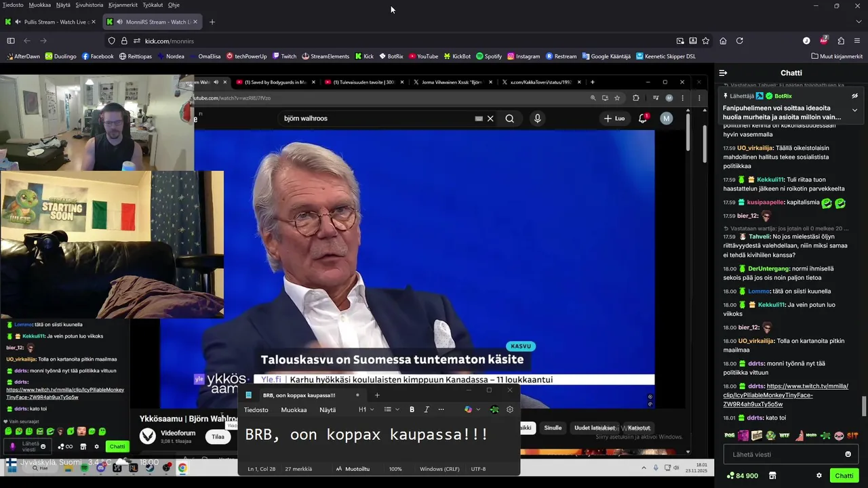Open Kirjanmerkit menu in menu bar
Viewport: 868px width, 488px height.
123,5
